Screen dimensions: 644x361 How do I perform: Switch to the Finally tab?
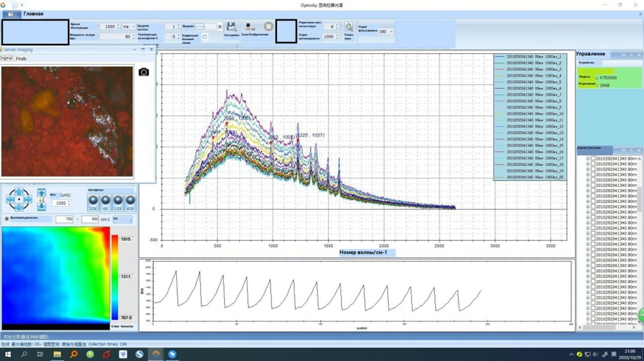pyautogui.click(x=21, y=59)
